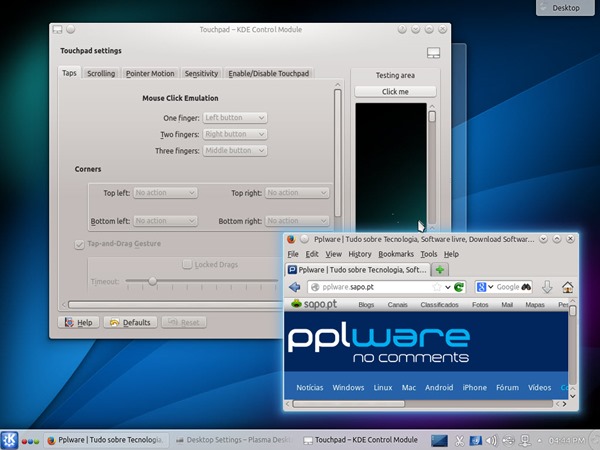The image size is (600, 450).
Task: Open the Two fingers dropdown
Action: (x=235, y=134)
